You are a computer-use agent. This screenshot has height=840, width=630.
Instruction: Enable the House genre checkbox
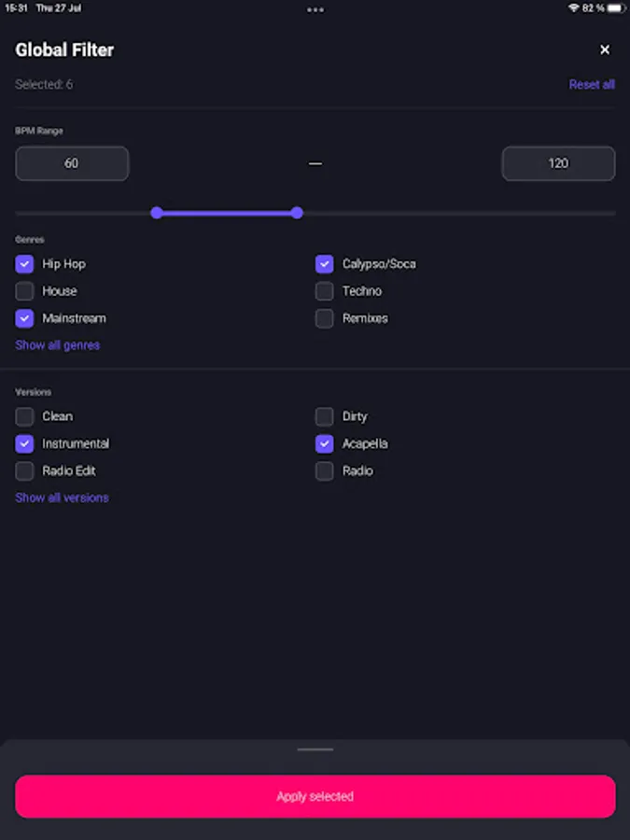point(25,291)
